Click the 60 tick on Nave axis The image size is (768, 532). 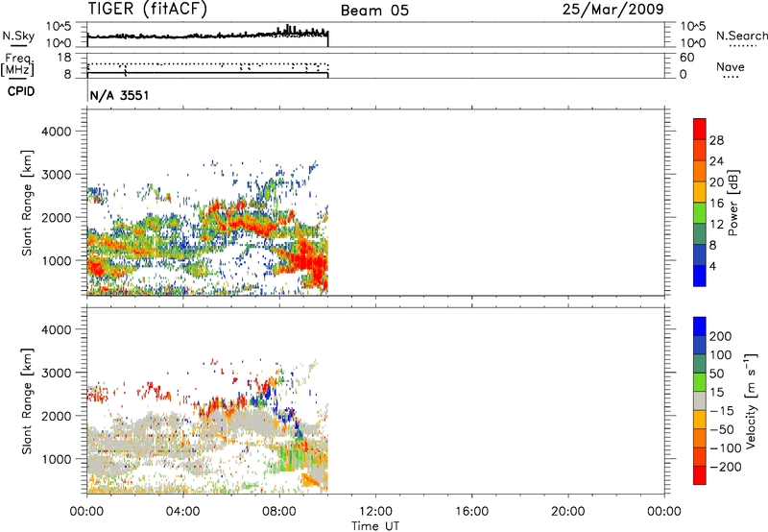(686, 58)
